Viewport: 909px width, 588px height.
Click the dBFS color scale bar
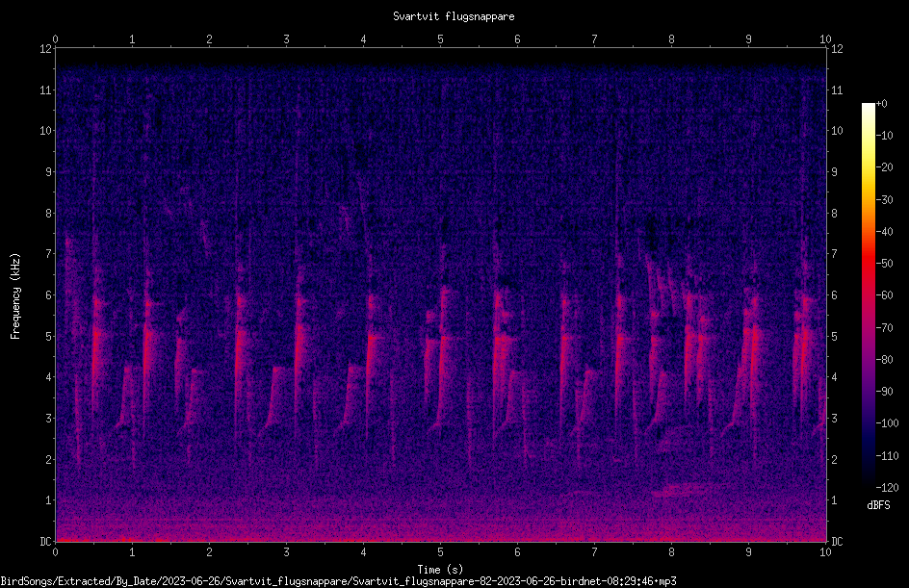pos(868,294)
